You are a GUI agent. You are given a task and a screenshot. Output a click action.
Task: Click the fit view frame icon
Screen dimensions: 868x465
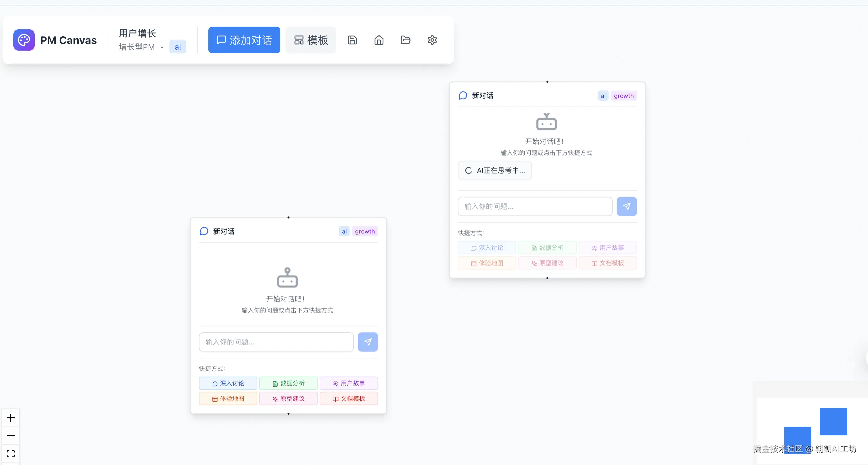point(11,453)
